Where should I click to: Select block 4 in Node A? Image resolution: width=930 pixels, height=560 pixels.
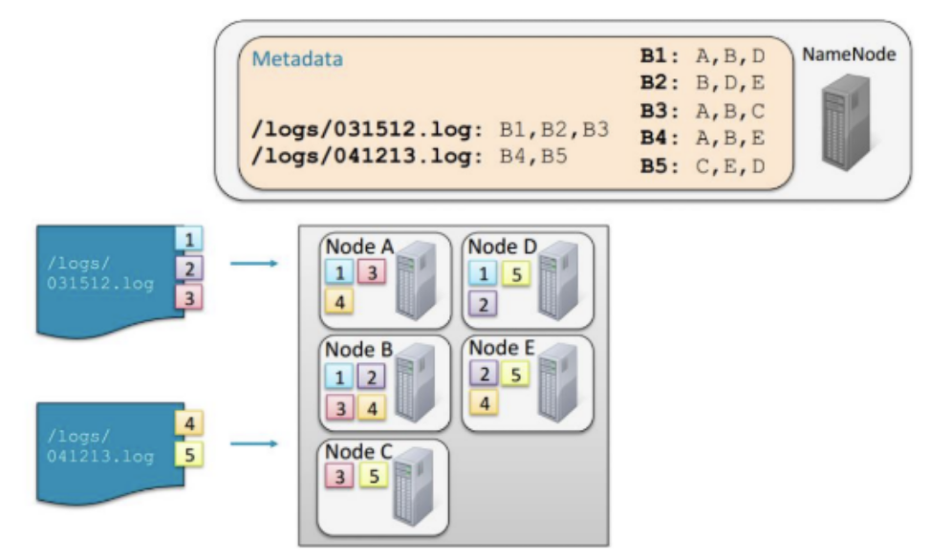(x=339, y=301)
